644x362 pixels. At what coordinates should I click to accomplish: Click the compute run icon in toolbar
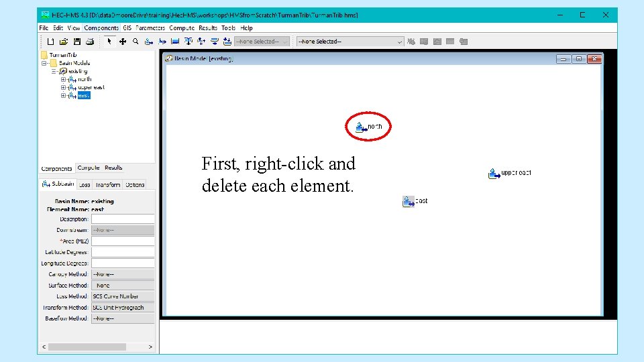click(411, 42)
